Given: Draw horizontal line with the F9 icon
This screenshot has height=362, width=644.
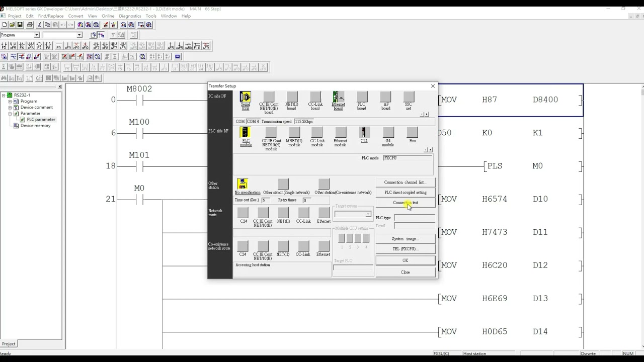Looking at the screenshot, I should click(59, 46).
